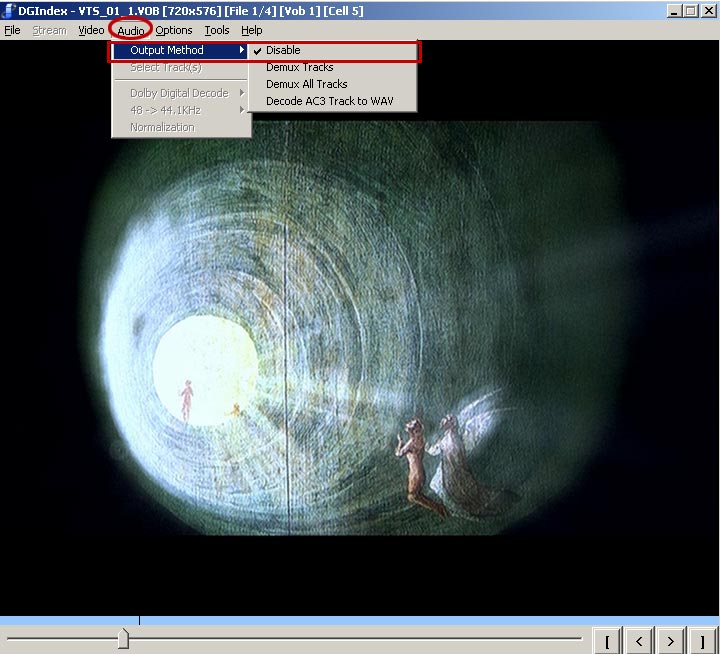Click the Audio menu

tap(131, 30)
